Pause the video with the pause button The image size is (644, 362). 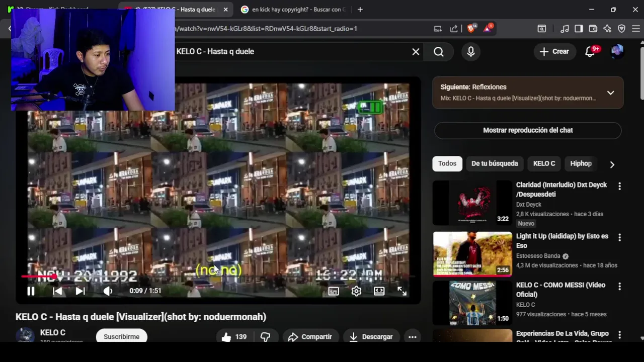click(31, 291)
